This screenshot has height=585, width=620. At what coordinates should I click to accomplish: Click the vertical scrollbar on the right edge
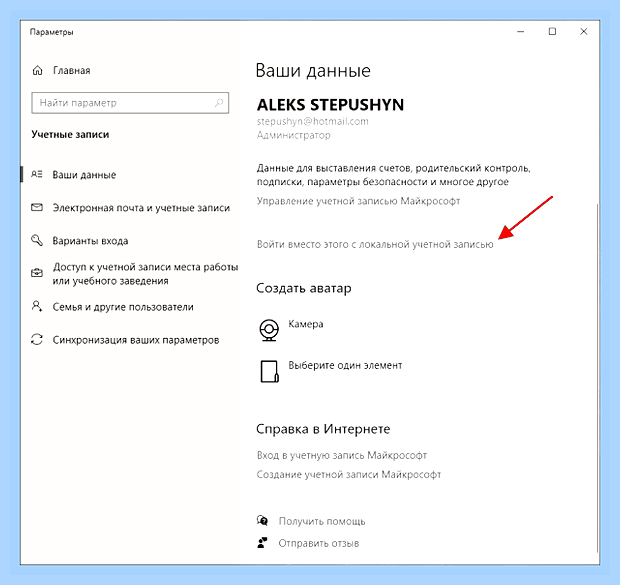(x=597, y=378)
